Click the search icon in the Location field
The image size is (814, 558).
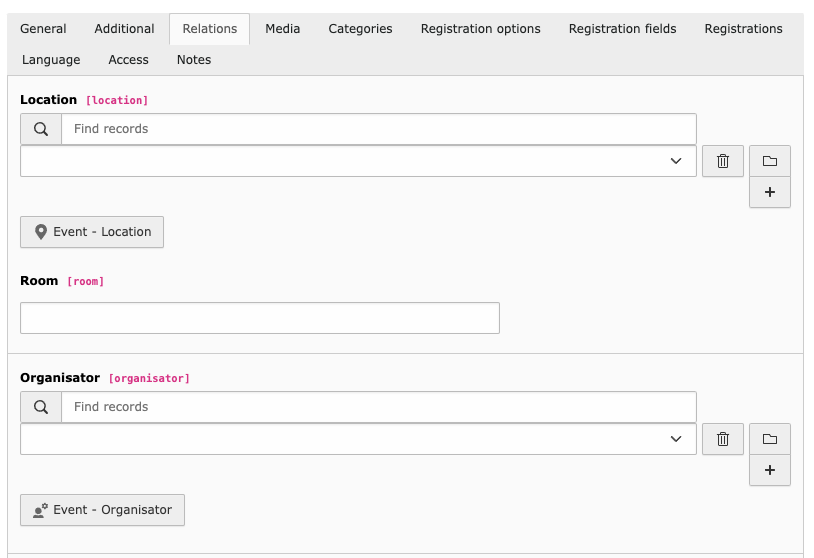(41, 129)
